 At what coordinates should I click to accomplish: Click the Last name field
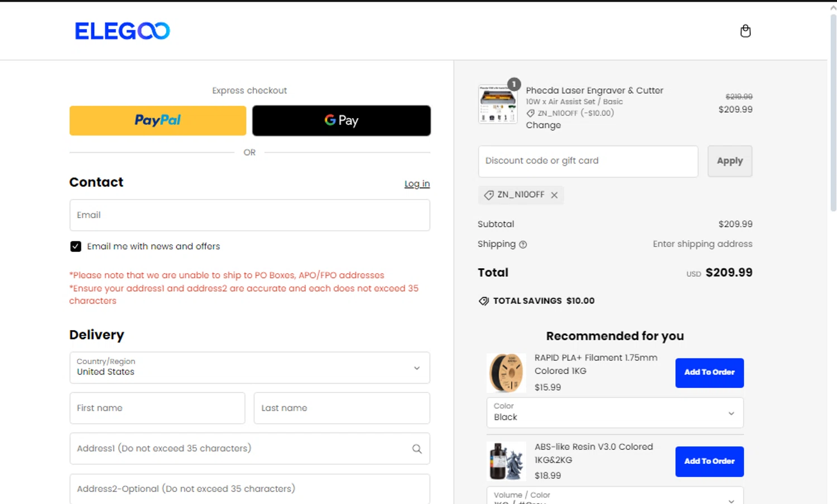(x=341, y=408)
